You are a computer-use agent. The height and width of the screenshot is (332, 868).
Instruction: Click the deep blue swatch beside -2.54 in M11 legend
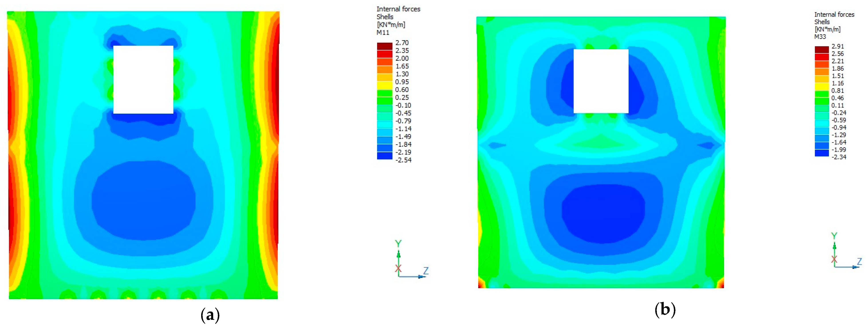(384, 156)
